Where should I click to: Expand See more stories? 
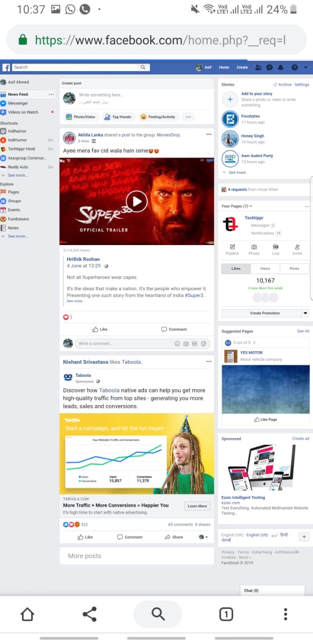pos(237,172)
